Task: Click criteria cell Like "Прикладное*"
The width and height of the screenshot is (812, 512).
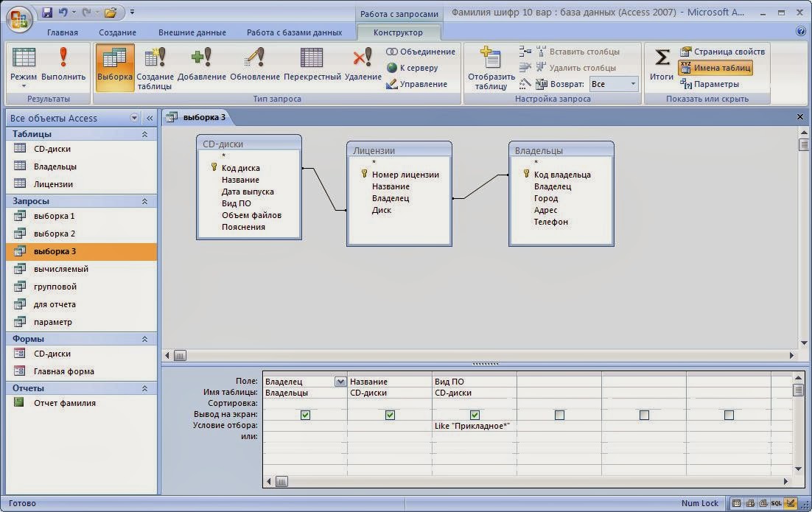Action: (475, 426)
